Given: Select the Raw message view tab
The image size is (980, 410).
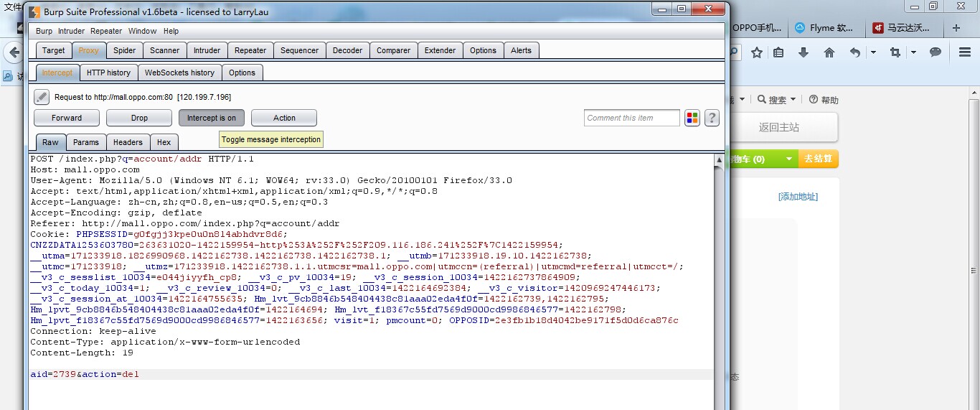Looking at the screenshot, I should pos(50,142).
